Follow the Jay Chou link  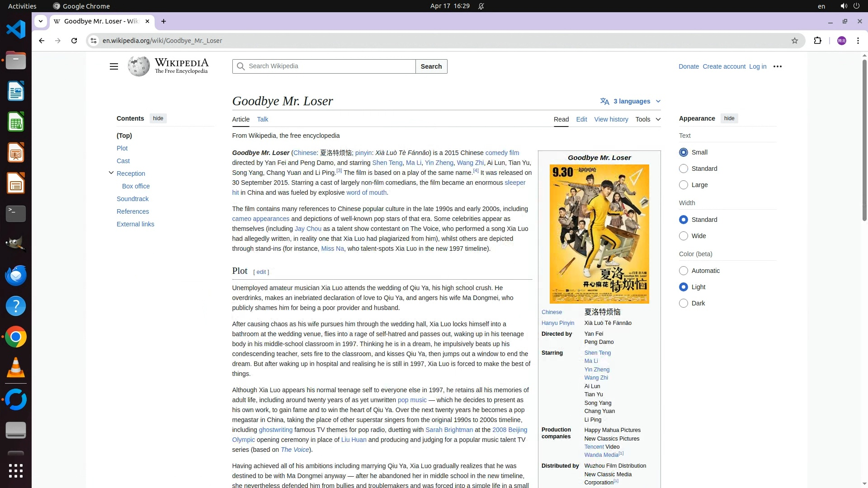pyautogui.click(x=308, y=229)
